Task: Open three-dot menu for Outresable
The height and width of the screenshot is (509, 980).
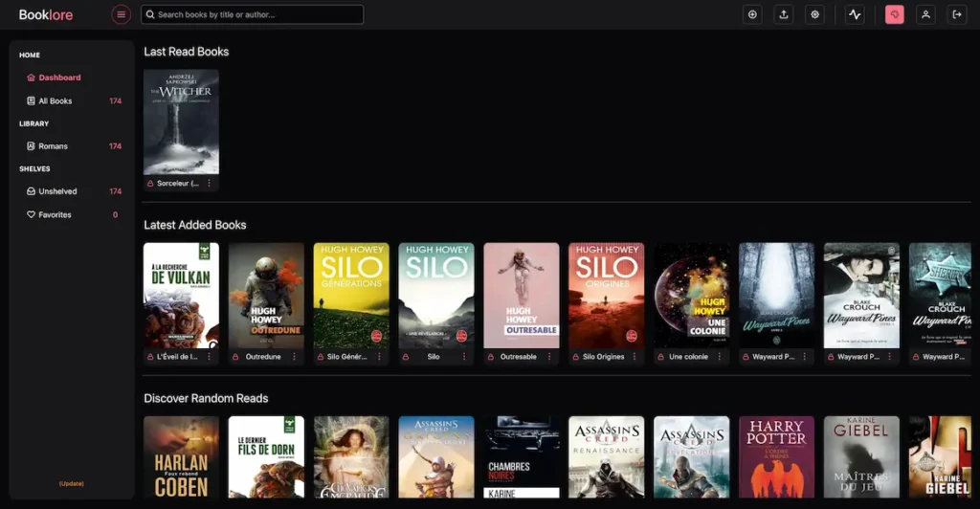Action: [x=548, y=357]
